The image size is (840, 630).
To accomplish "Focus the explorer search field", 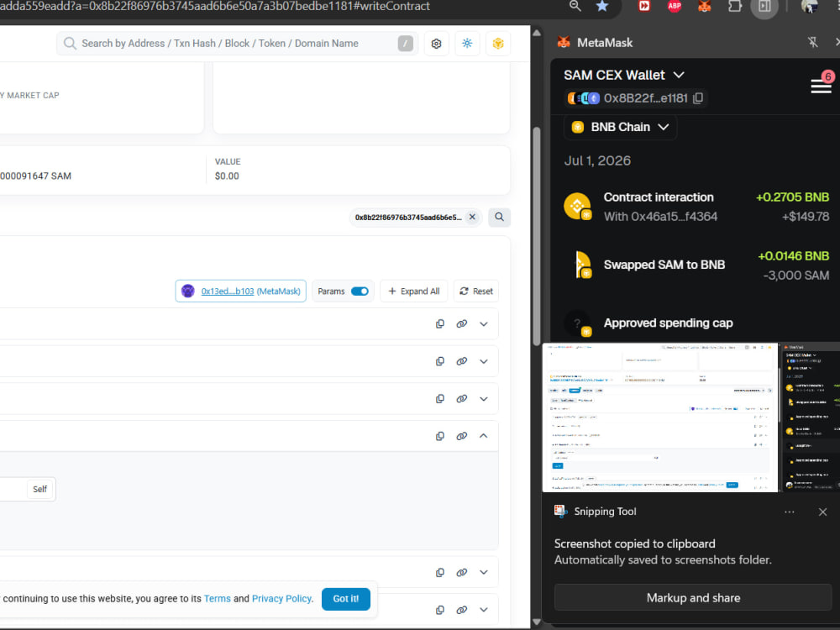I will point(237,44).
